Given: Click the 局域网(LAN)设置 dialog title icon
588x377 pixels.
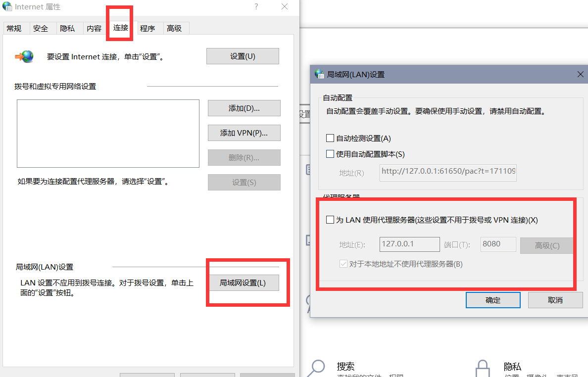Looking at the screenshot, I should 319,74.
